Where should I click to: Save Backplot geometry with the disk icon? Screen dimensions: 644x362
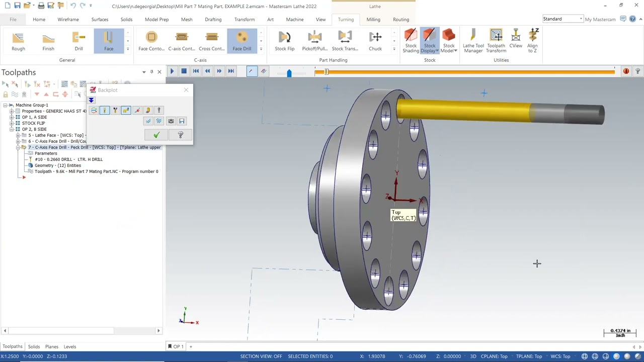point(182,121)
